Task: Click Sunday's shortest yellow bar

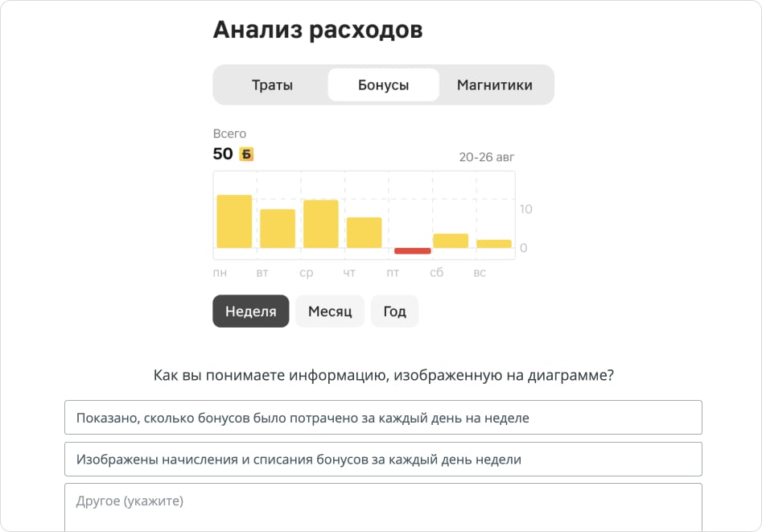Action: 494,243
